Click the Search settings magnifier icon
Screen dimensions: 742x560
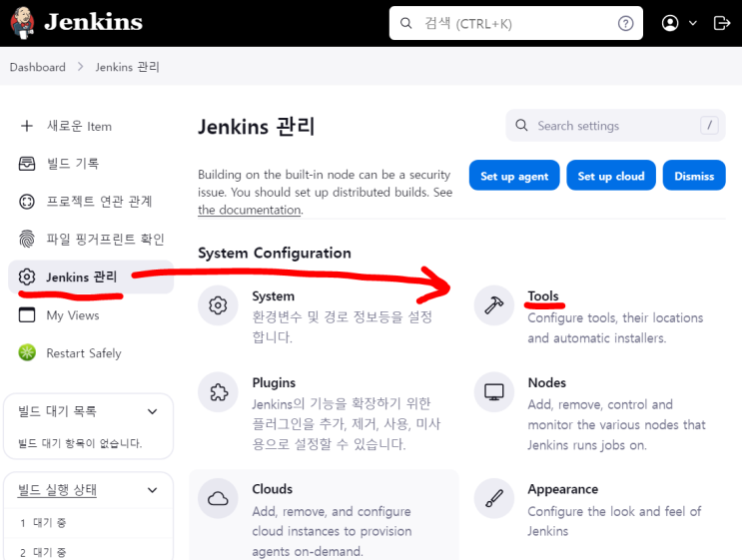click(x=521, y=126)
